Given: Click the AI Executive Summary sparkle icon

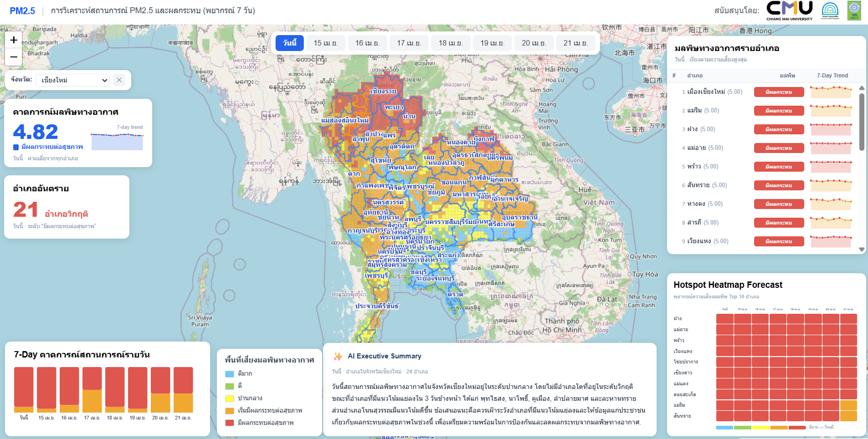Looking at the screenshot, I should (338, 356).
